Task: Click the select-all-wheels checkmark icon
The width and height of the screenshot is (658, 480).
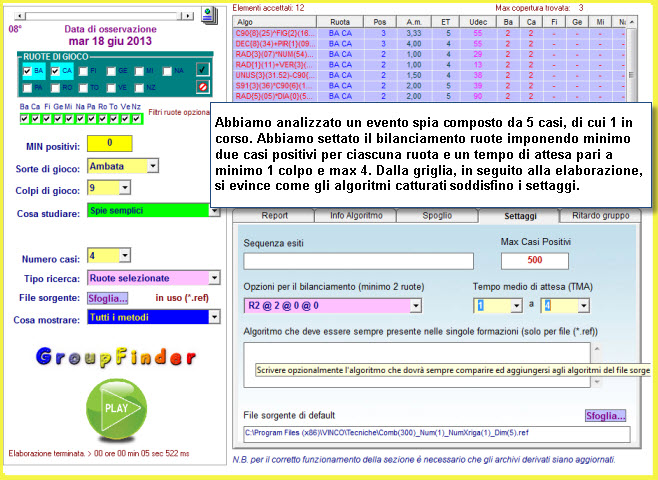Action: click(203, 70)
